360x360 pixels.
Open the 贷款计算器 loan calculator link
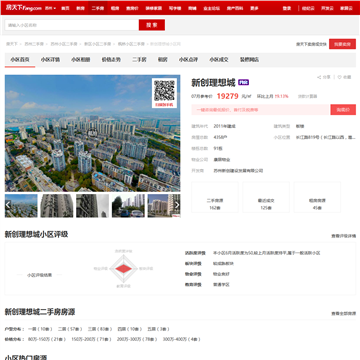307,96
